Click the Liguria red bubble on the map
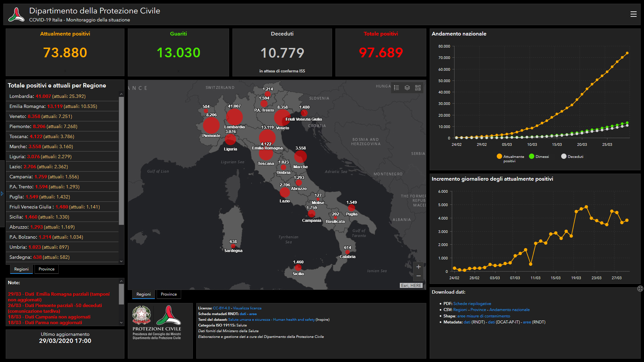Image resolution: width=644 pixels, height=362 pixels. (x=230, y=139)
